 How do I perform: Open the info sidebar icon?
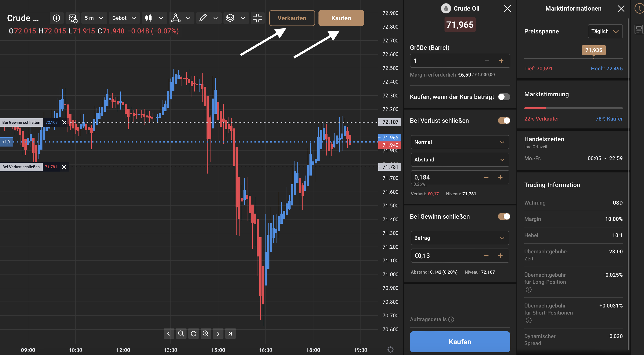640,9
